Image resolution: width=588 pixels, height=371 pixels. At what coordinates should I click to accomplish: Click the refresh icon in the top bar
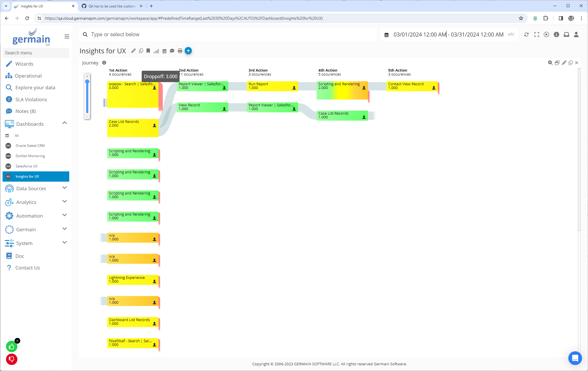tap(526, 35)
